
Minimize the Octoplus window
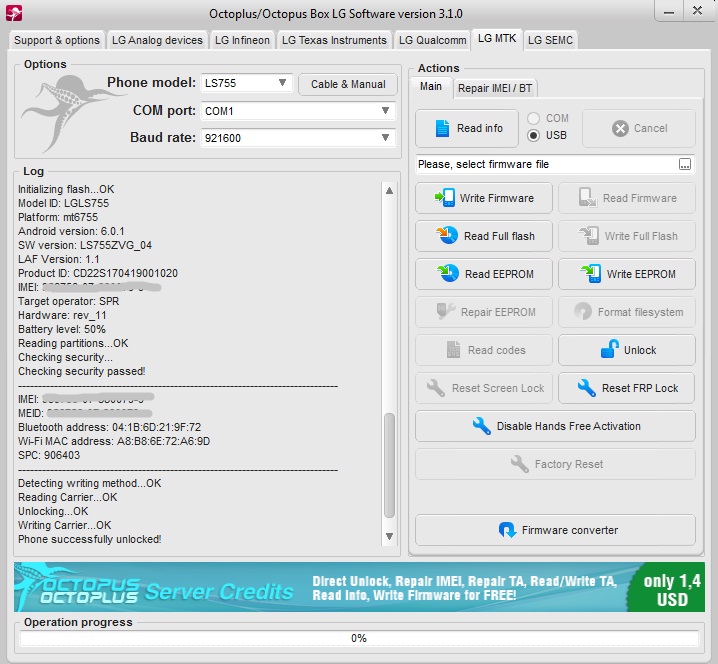tap(669, 11)
